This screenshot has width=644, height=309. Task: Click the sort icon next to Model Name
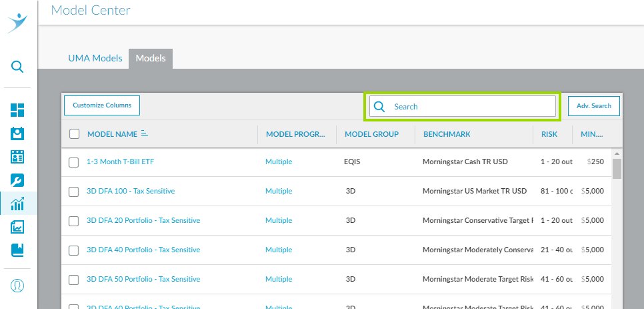[144, 134]
